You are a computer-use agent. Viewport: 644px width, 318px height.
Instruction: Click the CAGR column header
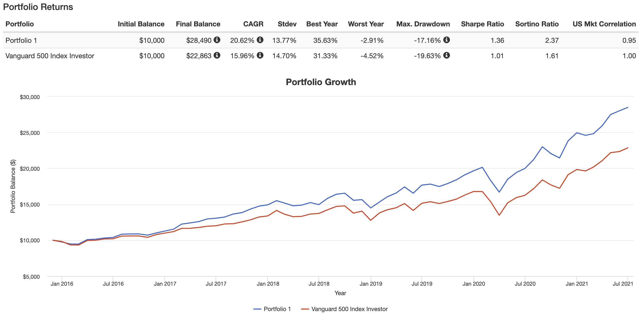pyautogui.click(x=253, y=24)
